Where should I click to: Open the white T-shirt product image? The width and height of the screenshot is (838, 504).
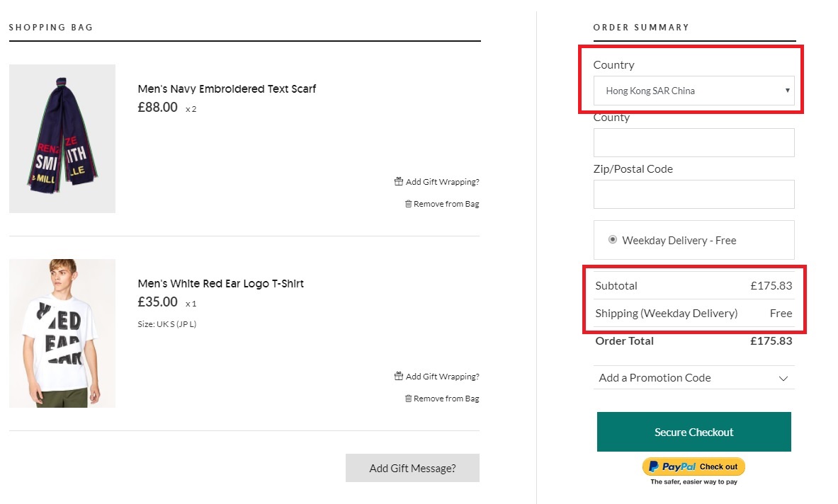tap(62, 333)
